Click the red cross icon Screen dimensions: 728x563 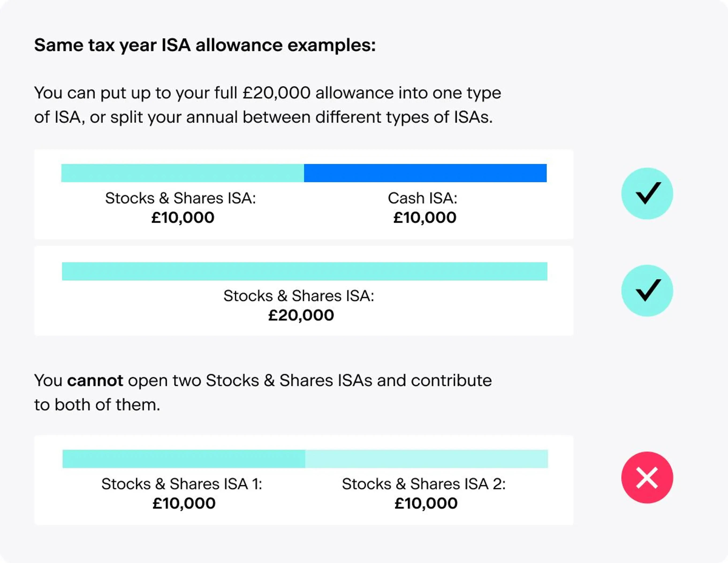[647, 477]
